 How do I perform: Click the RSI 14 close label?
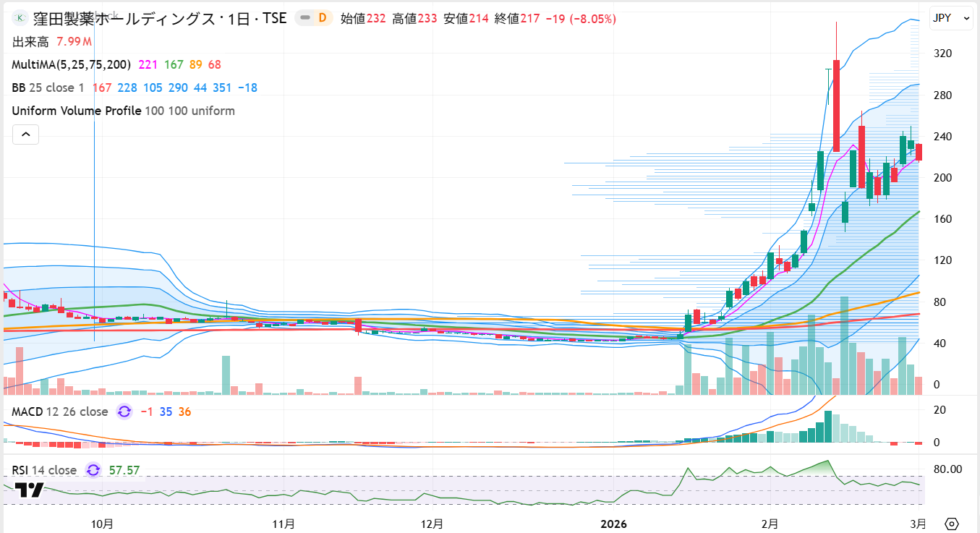pos(43,470)
